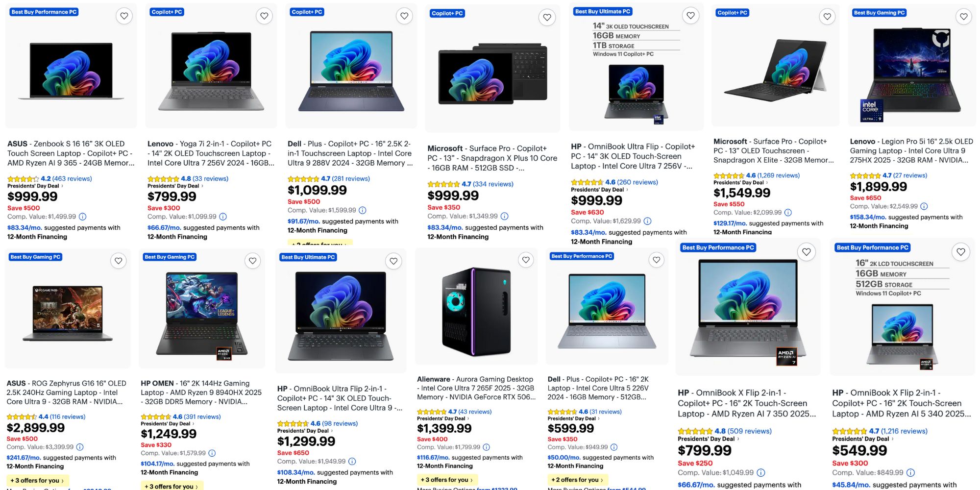Click the info icon next to Lenovo Yoga 7i's Comp. Value
The height and width of the screenshot is (490, 980).
pyautogui.click(x=223, y=216)
